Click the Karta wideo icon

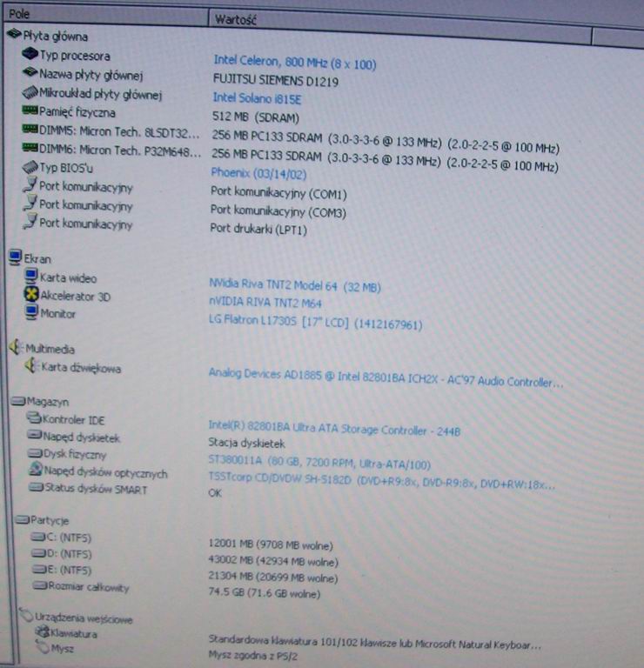coord(30,276)
